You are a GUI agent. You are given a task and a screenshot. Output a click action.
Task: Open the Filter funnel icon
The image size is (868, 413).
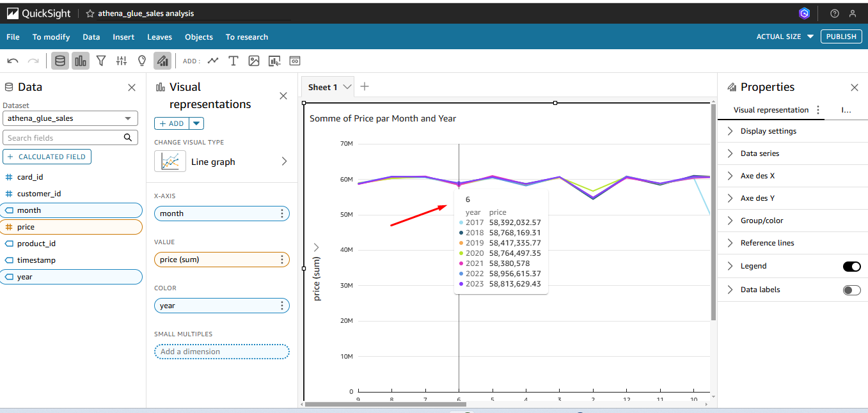tap(101, 61)
